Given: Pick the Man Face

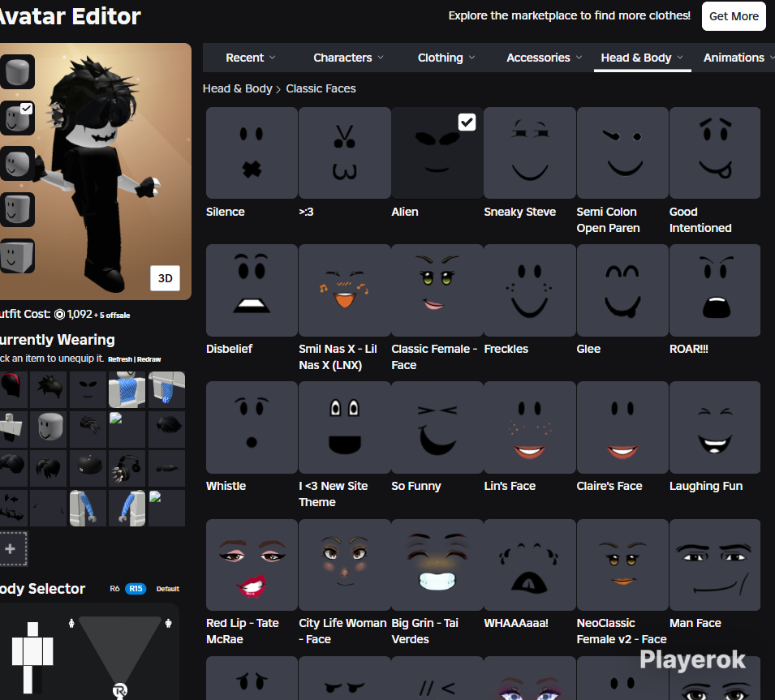Looking at the screenshot, I should coord(715,565).
